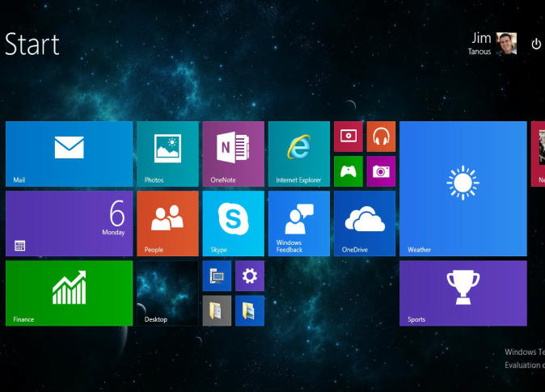545x392 pixels.
Task: Open the People app tile
Action: click(167, 223)
